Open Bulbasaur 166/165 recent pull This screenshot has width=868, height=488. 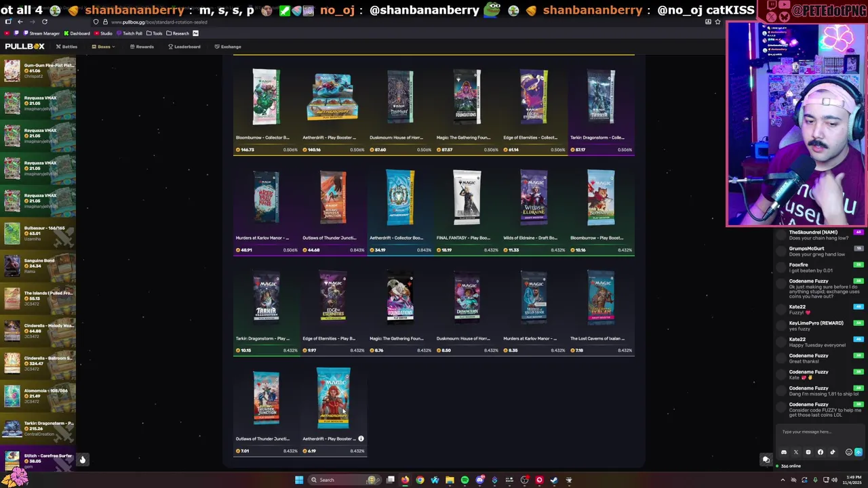click(x=38, y=233)
